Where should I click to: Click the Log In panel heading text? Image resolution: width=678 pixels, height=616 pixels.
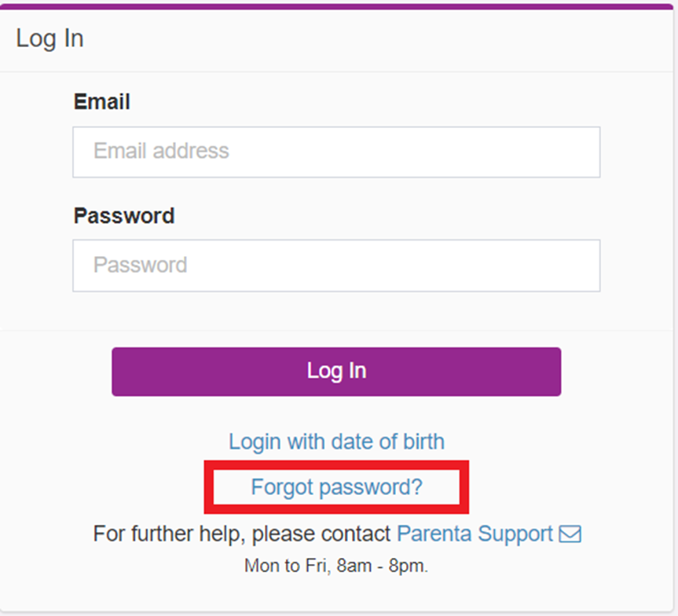[49, 39]
